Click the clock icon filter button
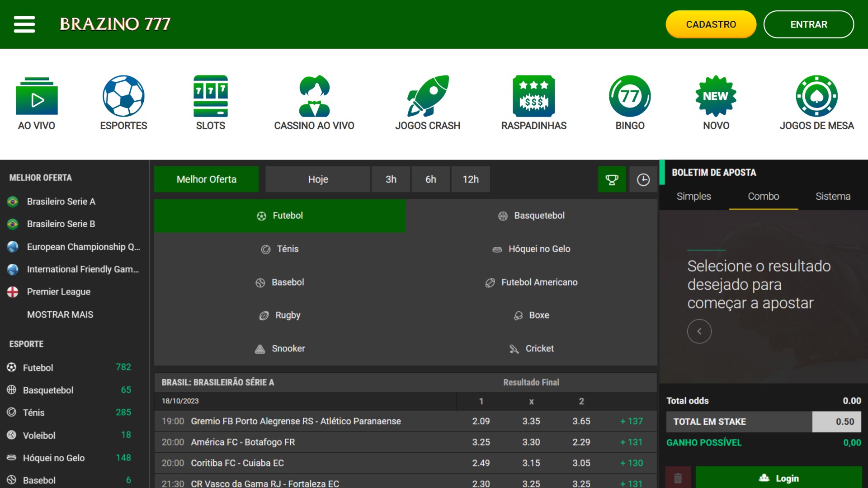The image size is (868, 488). [x=643, y=179]
